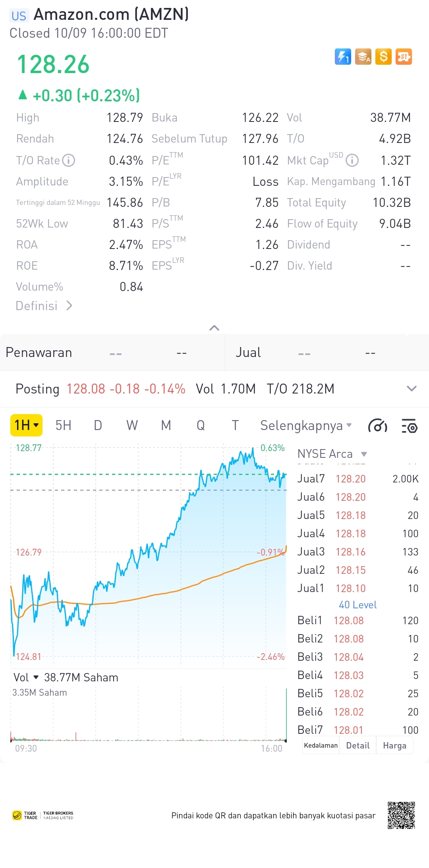
Task: Expand the Posting after-hours row
Action: click(x=412, y=389)
